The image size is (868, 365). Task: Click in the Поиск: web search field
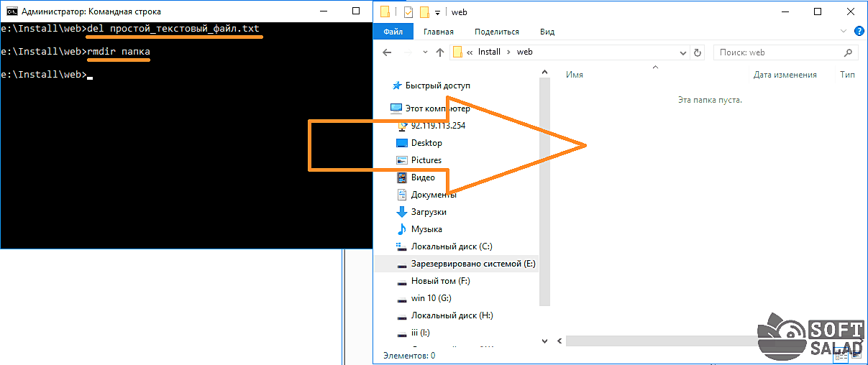click(777, 52)
